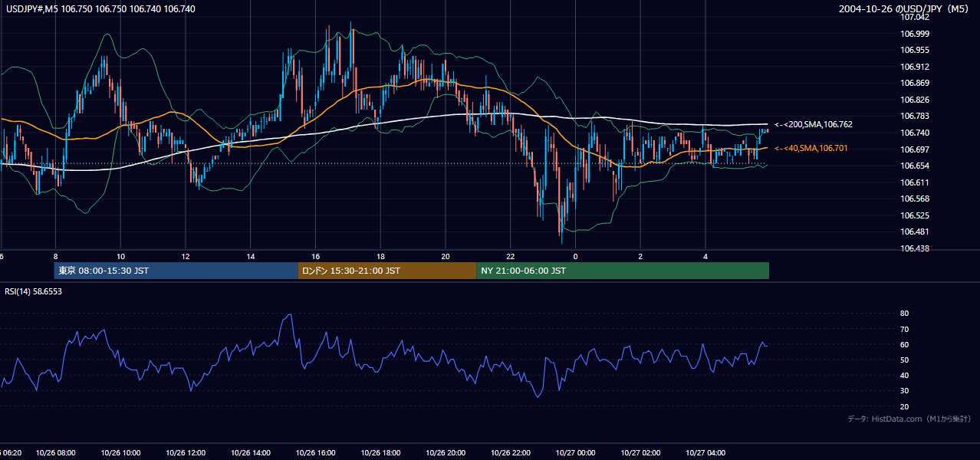This screenshot has width=980, height=460.
Task: Click the 106.869 price axis label
Action: pyautogui.click(x=916, y=83)
